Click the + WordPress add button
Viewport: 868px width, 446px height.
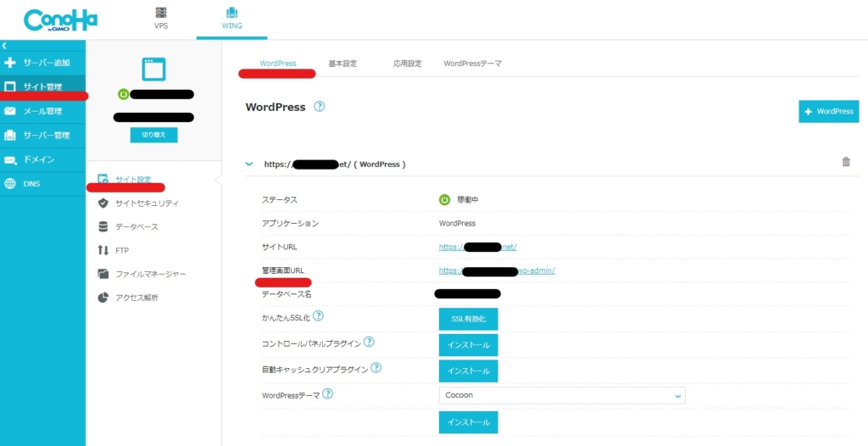click(x=829, y=111)
